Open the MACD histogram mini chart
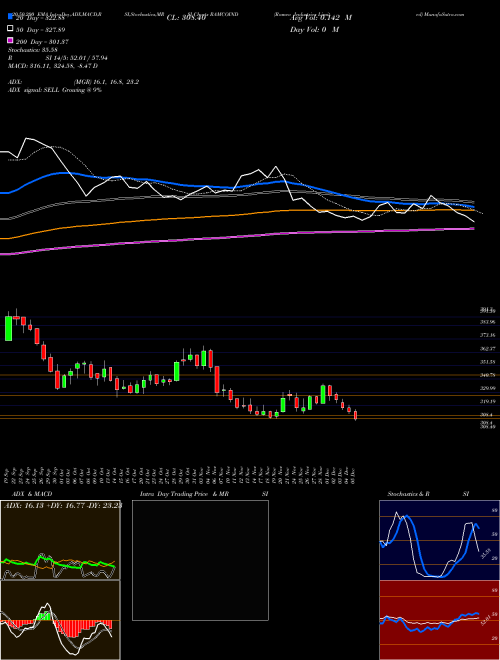The image size is (500, 660). click(60, 620)
